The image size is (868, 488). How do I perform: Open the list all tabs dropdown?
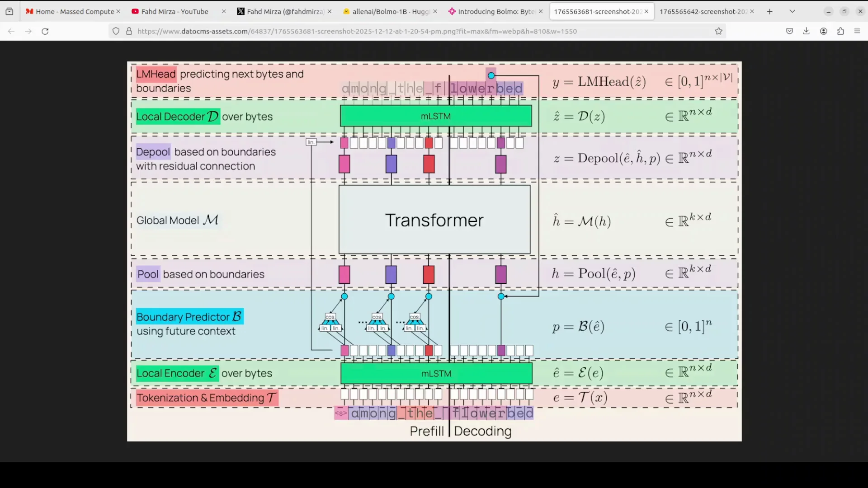[793, 11]
